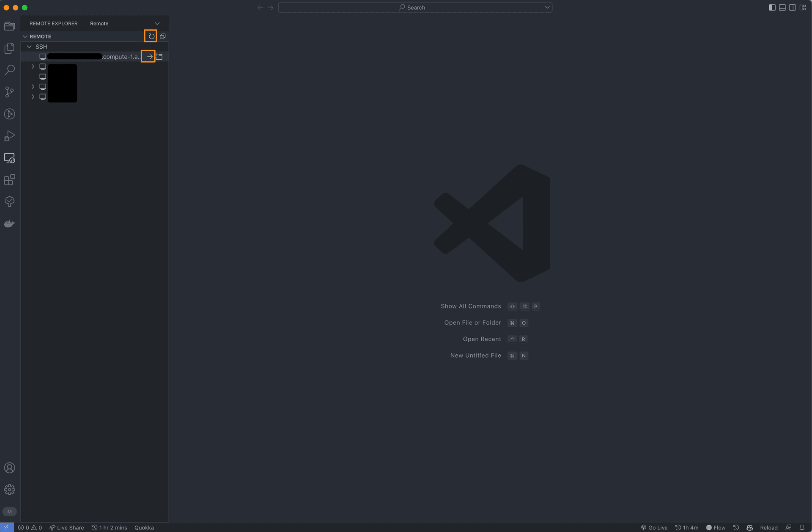Viewport: 812px width, 532px height.
Task: Open the Project Manager folders view
Action: [10, 26]
